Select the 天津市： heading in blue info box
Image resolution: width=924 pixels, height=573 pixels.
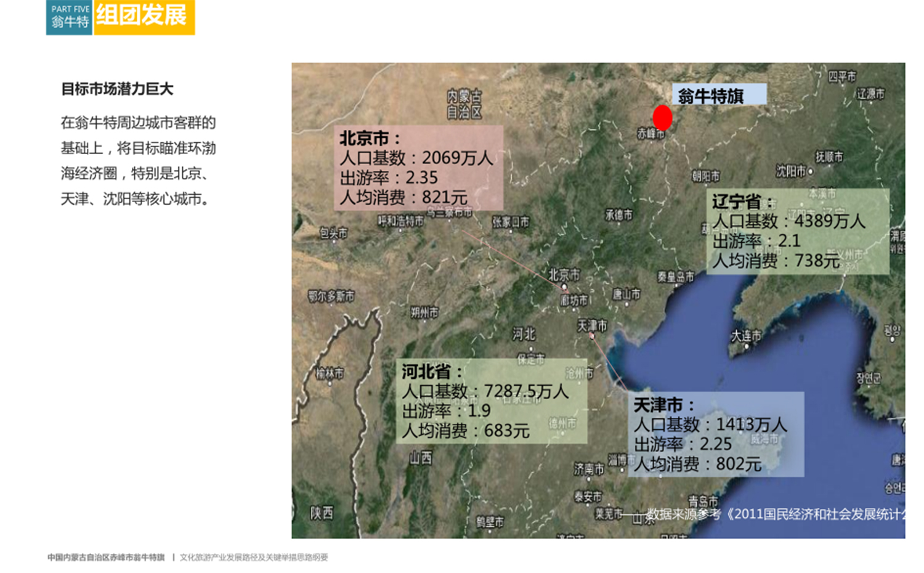pos(665,405)
